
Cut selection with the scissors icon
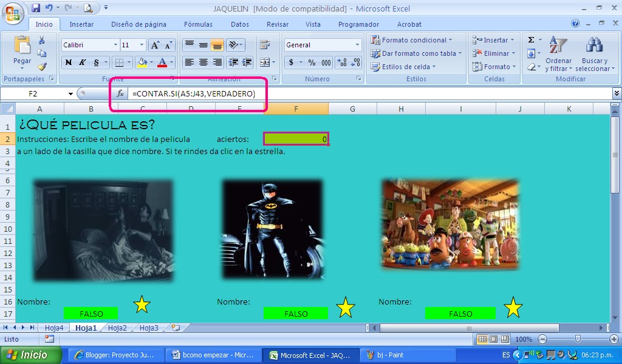[42, 41]
